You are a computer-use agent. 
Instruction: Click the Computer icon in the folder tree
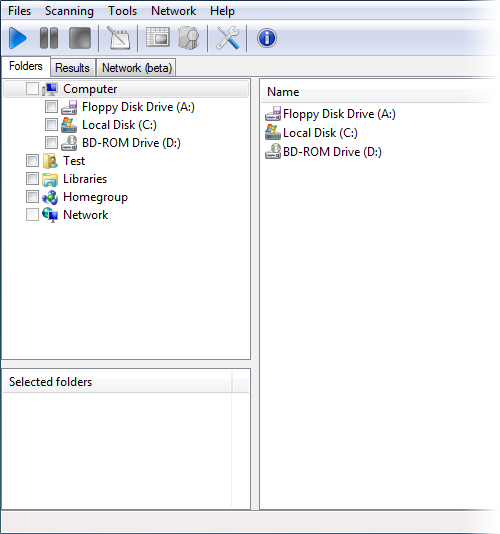[50, 89]
